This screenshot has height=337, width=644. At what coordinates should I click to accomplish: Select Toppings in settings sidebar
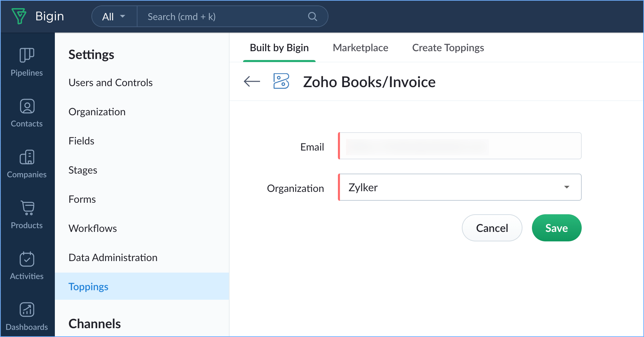pyautogui.click(x=142, y=286)
